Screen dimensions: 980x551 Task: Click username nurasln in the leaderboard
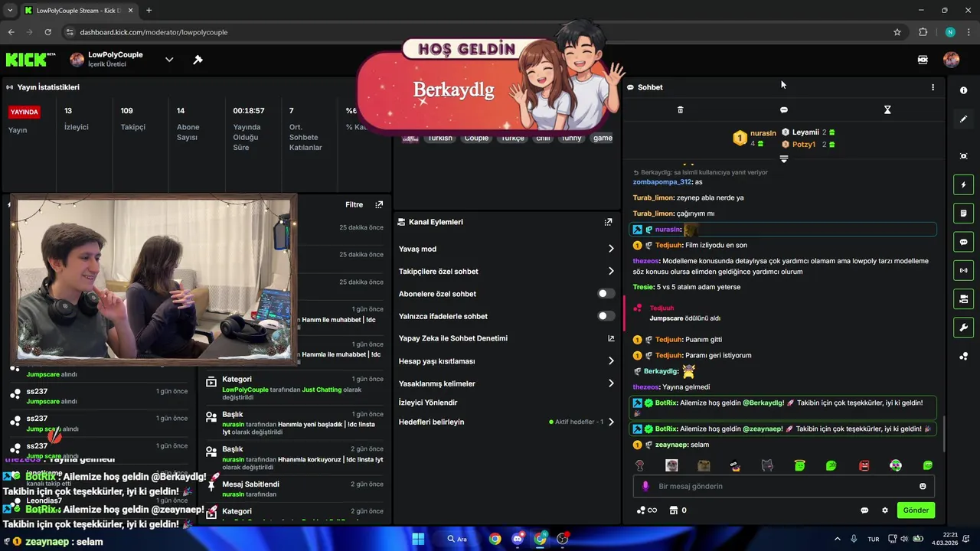[763, 133]
